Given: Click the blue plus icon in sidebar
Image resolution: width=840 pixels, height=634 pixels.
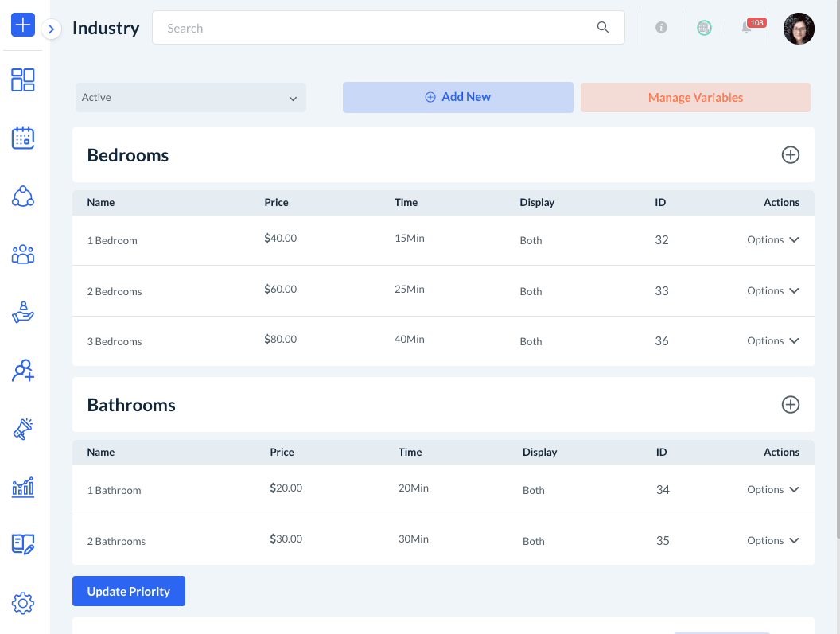Looking at the screenshot, I should coord(23,25).
